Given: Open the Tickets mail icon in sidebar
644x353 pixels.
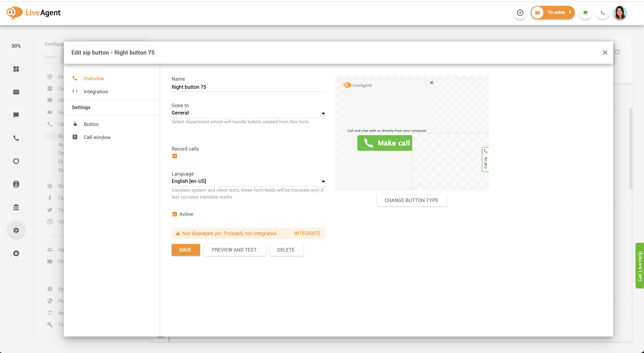Looking at the screenshot, I should (16, 92).
